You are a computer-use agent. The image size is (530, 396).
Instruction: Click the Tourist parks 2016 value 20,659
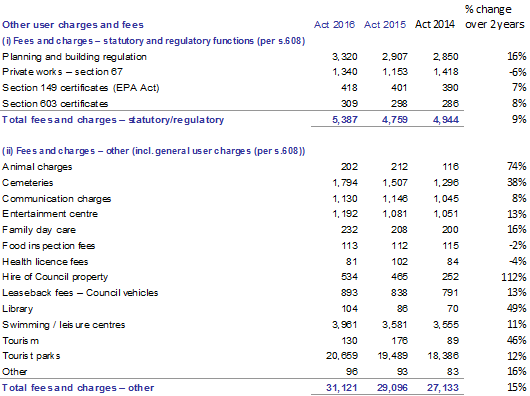tap(342, 356)
